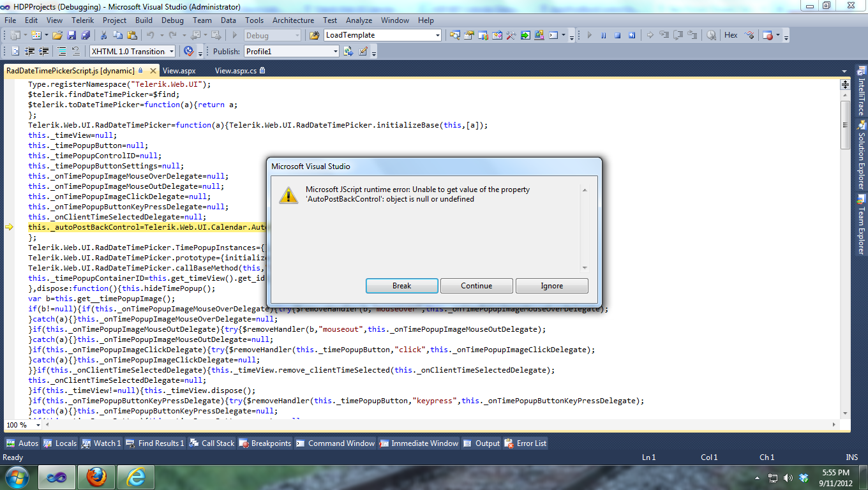Open the IntelliTrace side tab

861,91
